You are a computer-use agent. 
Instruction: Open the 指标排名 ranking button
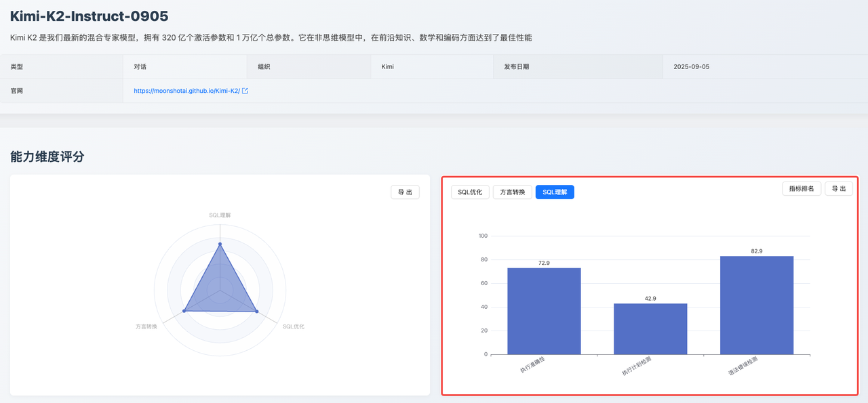802,189
